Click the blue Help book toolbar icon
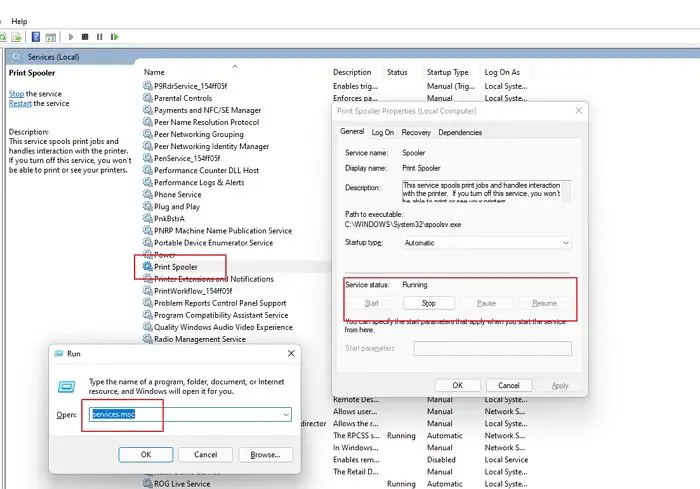This screenshot has height=489, width=700. tap(36, 37)
